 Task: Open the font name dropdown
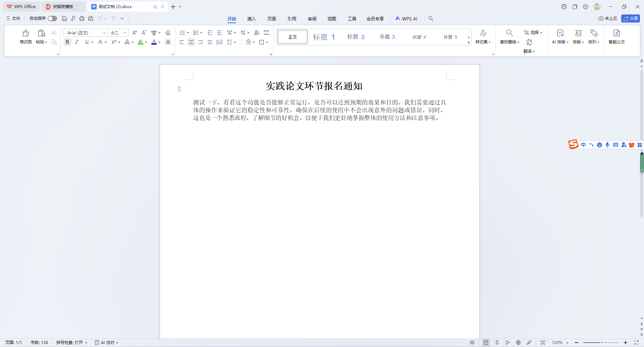pyautogui.click(x=104, y=33)
